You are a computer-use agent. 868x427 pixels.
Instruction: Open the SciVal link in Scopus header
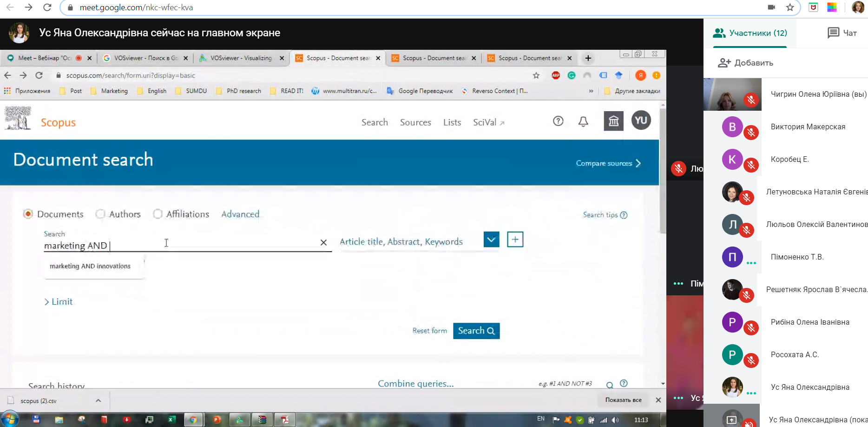(x=489, y=122)
